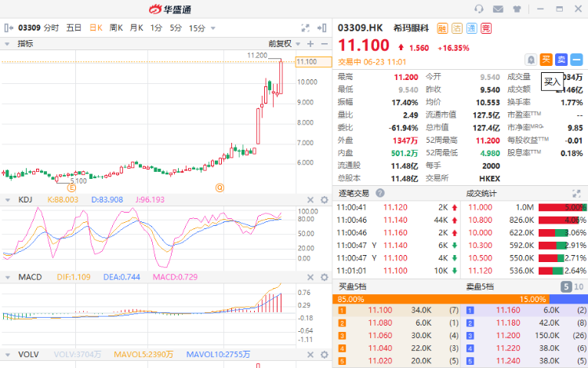Select the 月K monthly candlestick tab
The width and height of the screenshot is (588, 368).
pyautogui.click(x=136, y=27)
